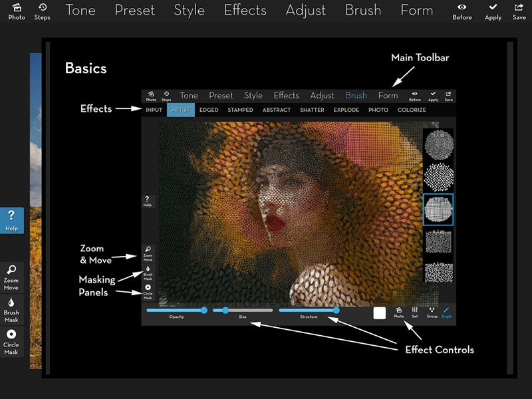Select the large Circle Mask tool on left edge
Viewport: 532px width, 399px height.
point(11,342)
